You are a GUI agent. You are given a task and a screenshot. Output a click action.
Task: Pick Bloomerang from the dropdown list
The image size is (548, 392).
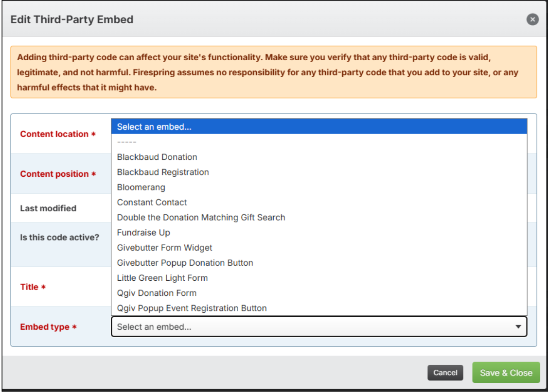[141, 187]
